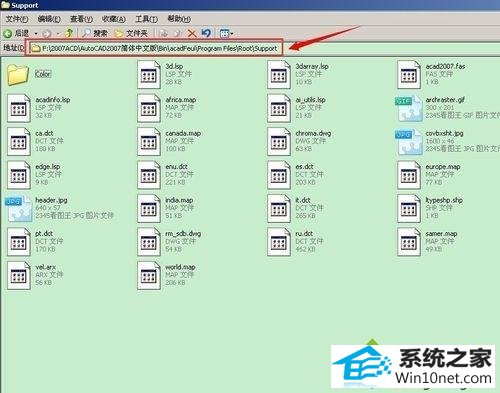Open the 文件(F) menu
The width and height of the screenshot is (500, 393).
point(17,19)
